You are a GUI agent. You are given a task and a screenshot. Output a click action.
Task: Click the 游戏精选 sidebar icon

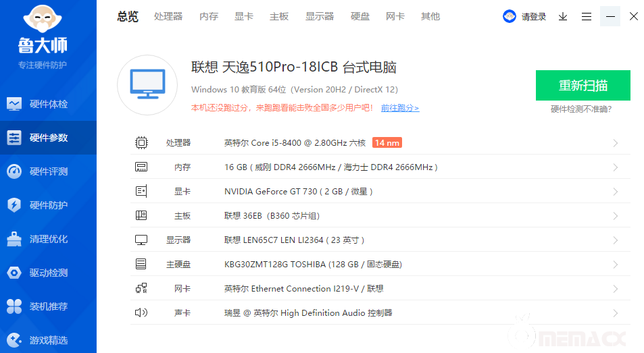14,340
